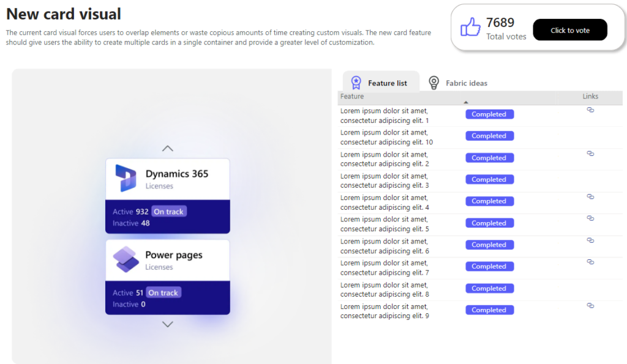Click Licenses label under Power pages
The width and height of the screenshot is (627, 364).
pos(159,267)
